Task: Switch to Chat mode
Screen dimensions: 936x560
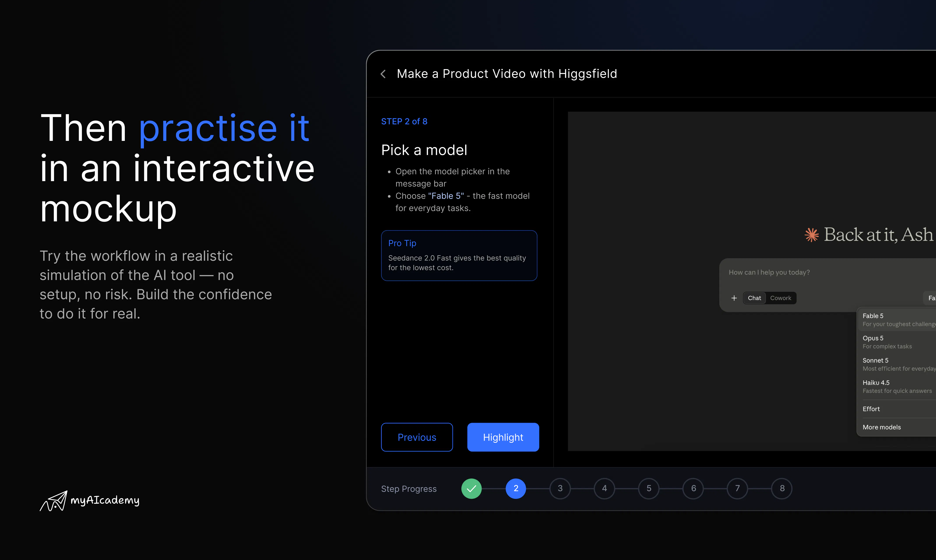Action: tap(754, 298)
